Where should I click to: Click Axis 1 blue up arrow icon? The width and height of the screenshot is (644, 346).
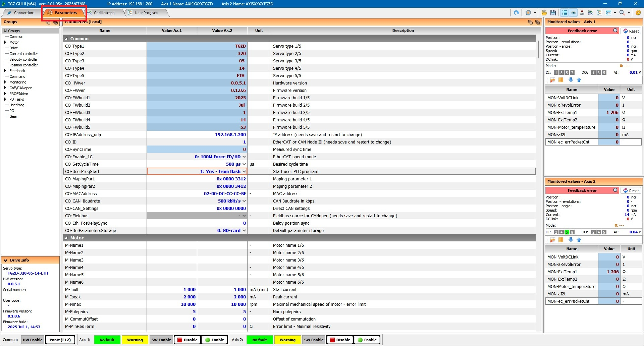pyautogui.click(x=579, y=80)
